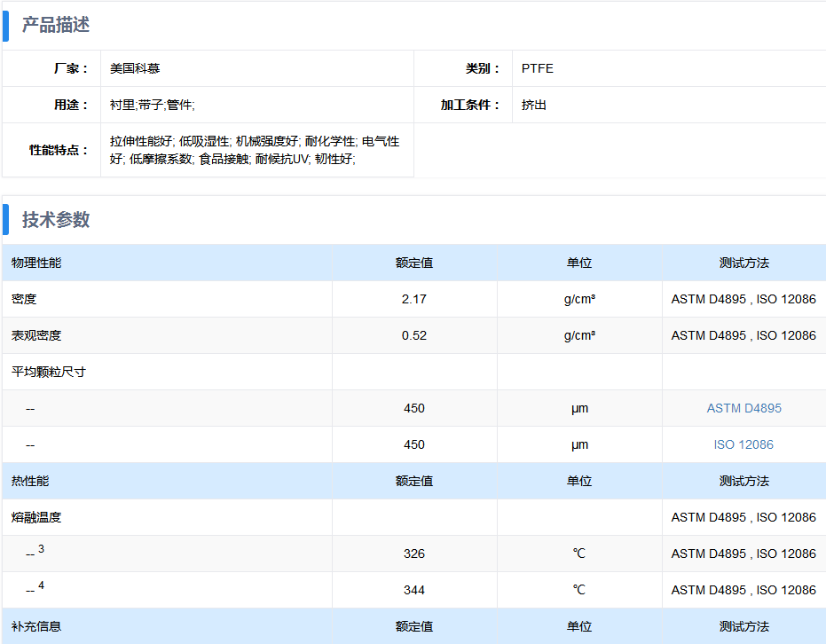Click the 表观密度 row label
826x644 pixels.
click(x=36, y=335)
